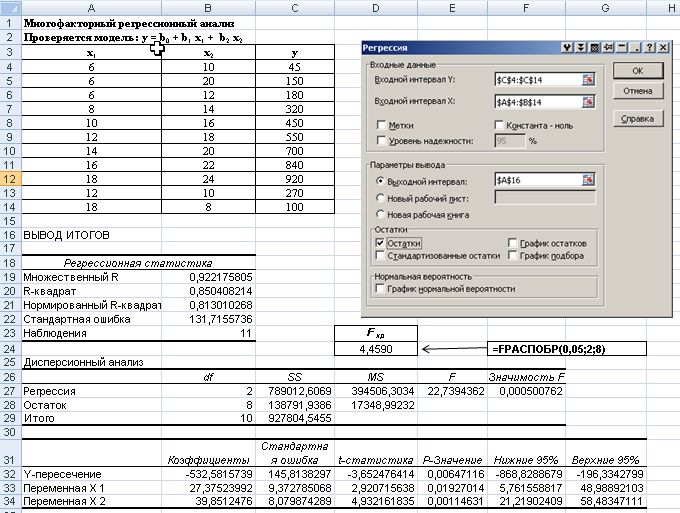Select the Стандартная ошибка value 131,7155736
680x513 pixels.
click(x=208, y=319)
